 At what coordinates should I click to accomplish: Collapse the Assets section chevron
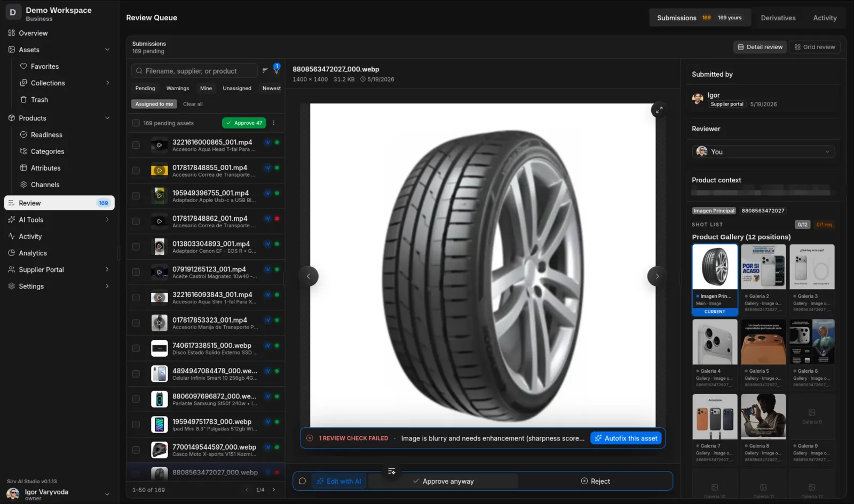pos(107,50)
